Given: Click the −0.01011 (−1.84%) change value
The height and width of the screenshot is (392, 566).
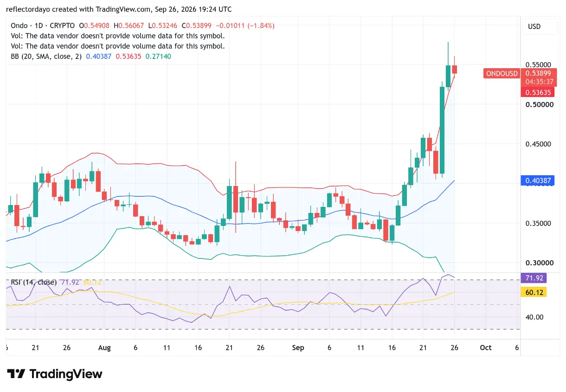Looking at the screenshot, I should coord(244,26).
